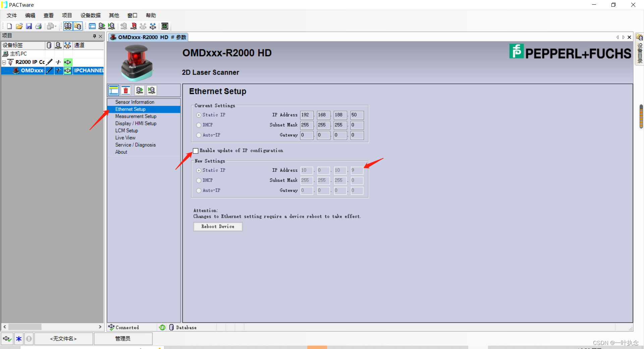Toggle the device catalog toolbar icon
Viewport: 644px width, 349px height.
click(x=78, y=26)
